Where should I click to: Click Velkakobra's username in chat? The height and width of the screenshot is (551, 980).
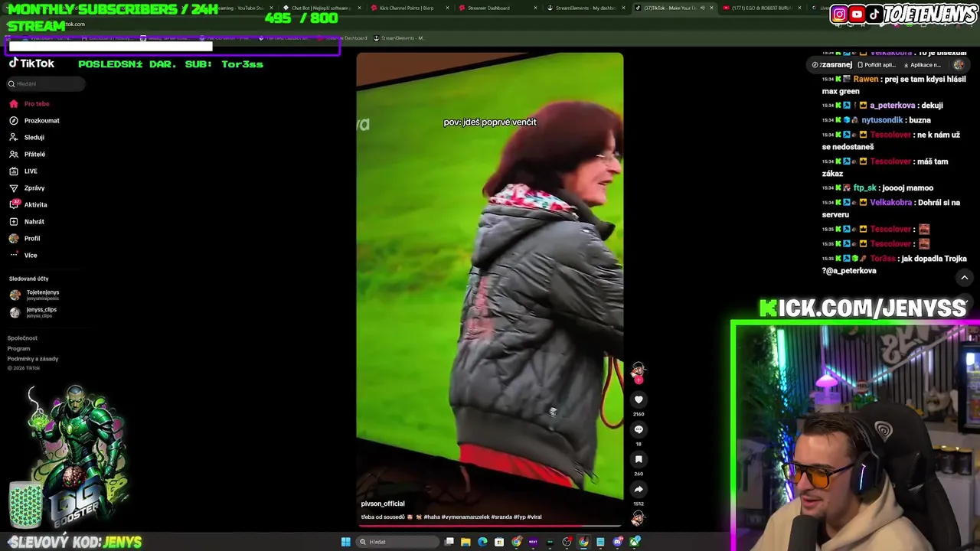pos(890,203)
